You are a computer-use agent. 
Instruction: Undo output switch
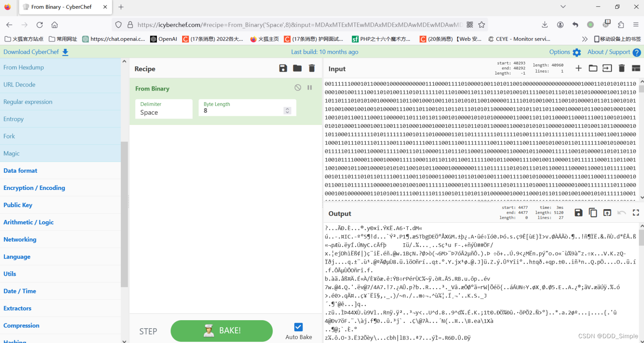(x=622, y=213)
